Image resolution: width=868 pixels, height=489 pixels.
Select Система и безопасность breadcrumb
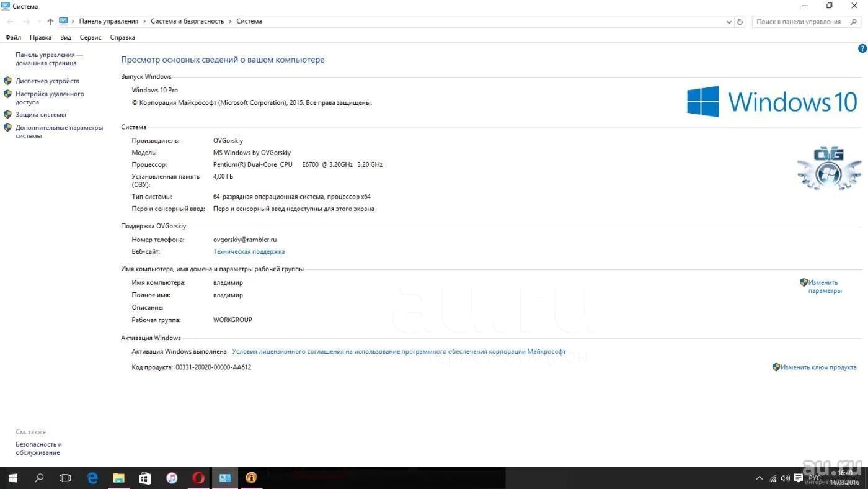click(187, 21)
